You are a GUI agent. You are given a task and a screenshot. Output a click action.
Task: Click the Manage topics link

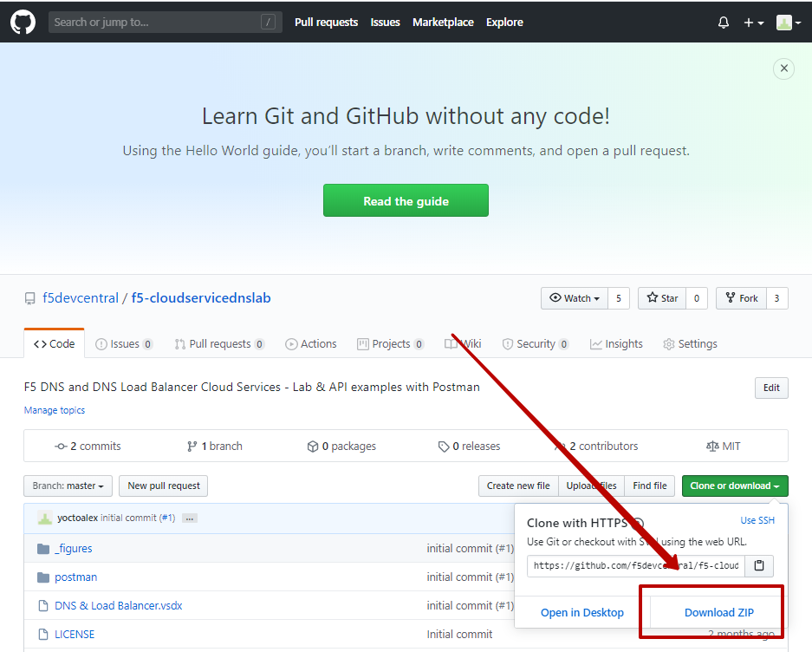coord(55,410)
